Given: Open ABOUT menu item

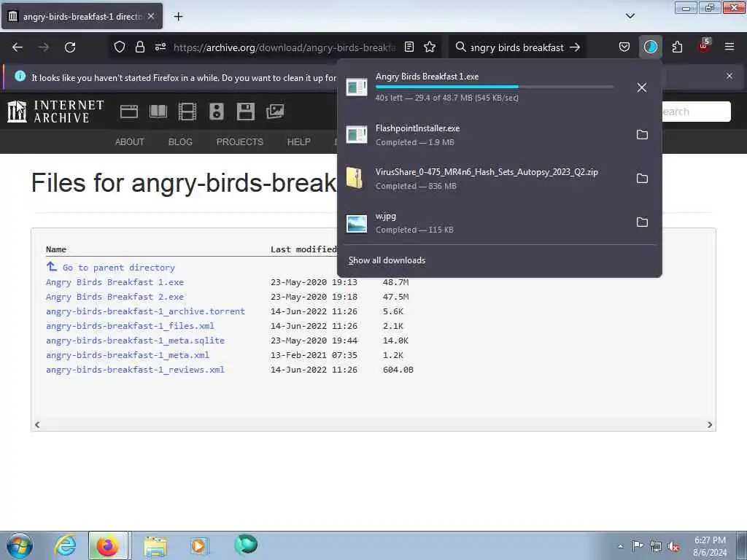Looking at the screenshot, I should pos(130,142).
